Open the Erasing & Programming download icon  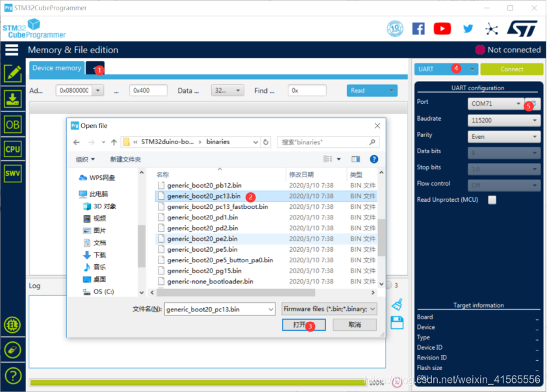tap(13, 99)
